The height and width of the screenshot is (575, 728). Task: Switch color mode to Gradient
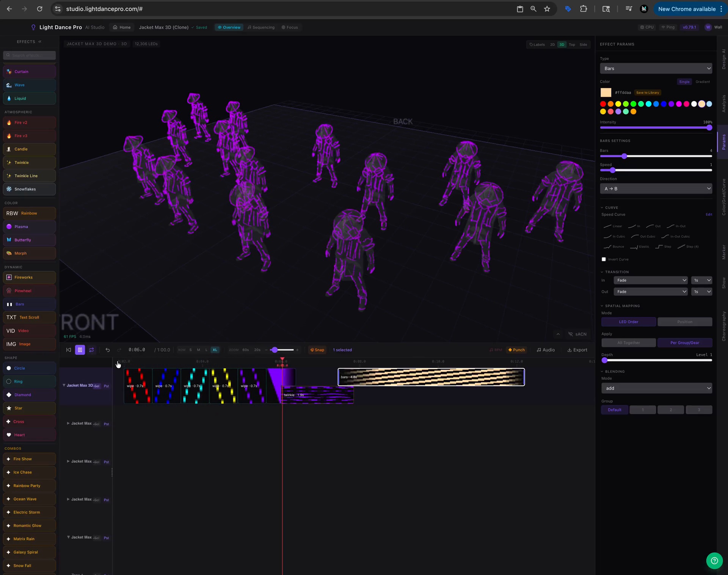click(703, 82)
